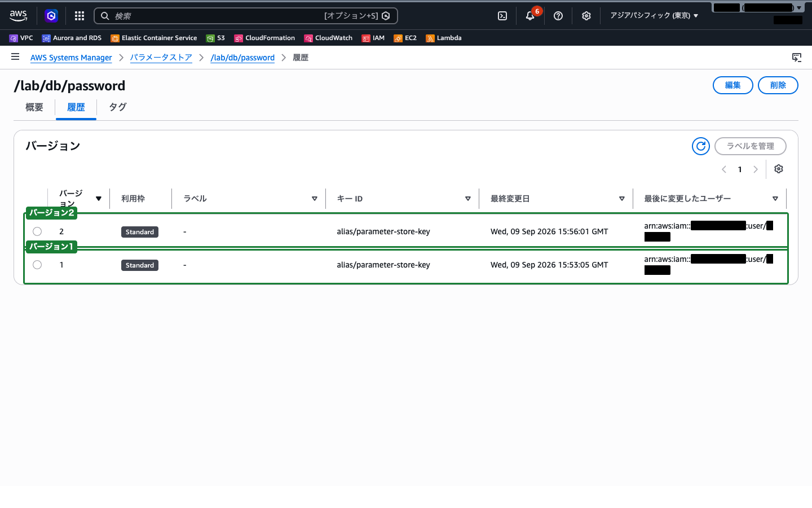Open the AWS console home logo
This screenshot has width=812, height=508.
[19, 16]
